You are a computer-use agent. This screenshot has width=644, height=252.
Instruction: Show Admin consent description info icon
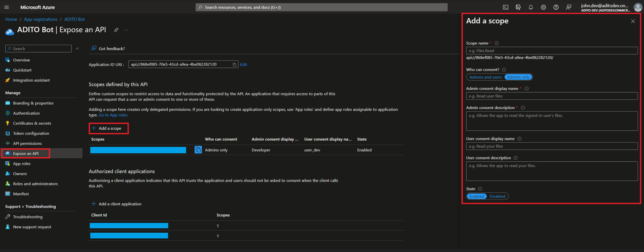523,108
